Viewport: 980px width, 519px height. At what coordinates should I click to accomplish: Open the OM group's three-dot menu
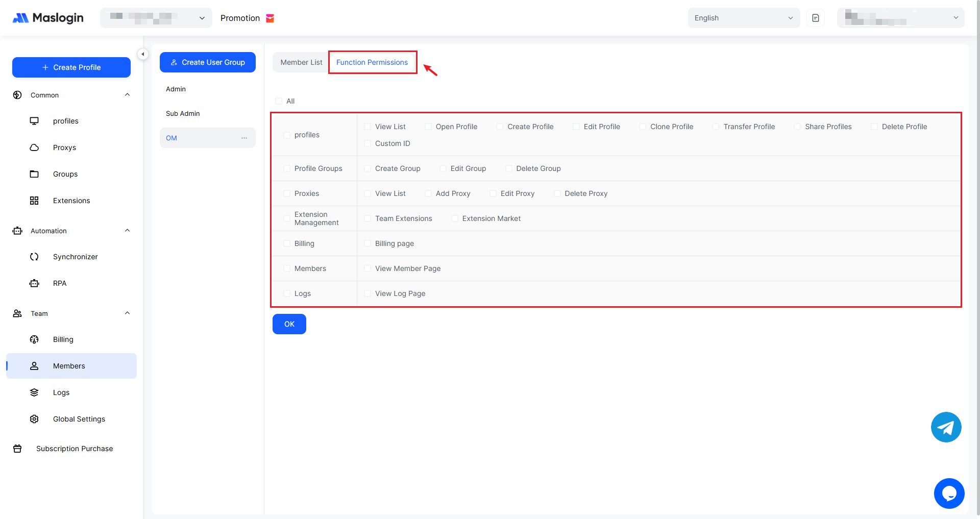coord(244,138)
